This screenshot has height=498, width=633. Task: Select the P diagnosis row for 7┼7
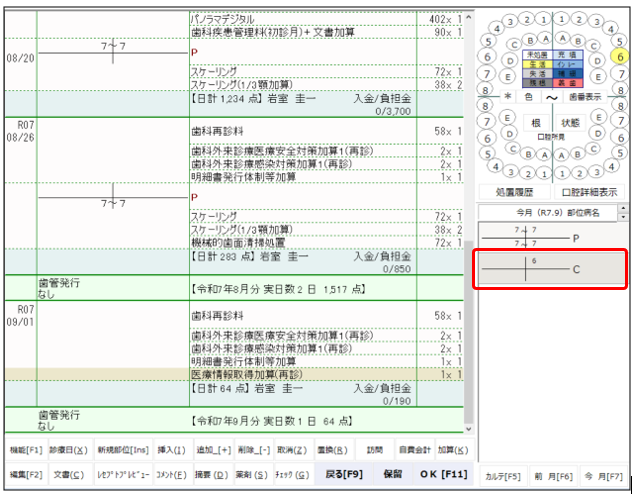tap(552, 237)
